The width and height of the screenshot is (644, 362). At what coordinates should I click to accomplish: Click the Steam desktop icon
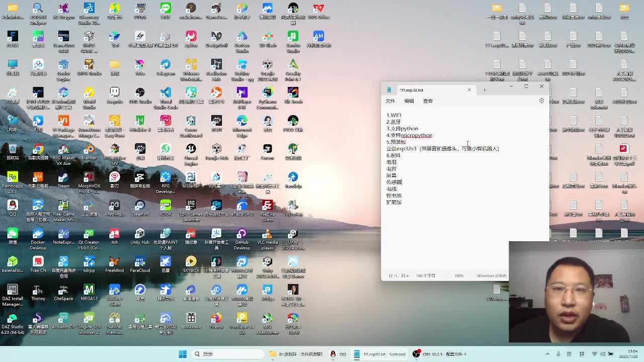click(x=63, y=178)
